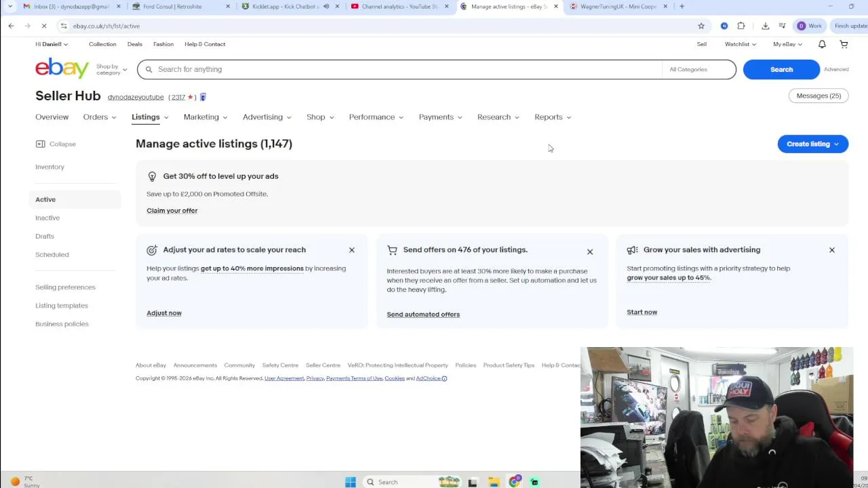
Task: Select Inventory in sidebar
Action: click(x=50, y=167)
